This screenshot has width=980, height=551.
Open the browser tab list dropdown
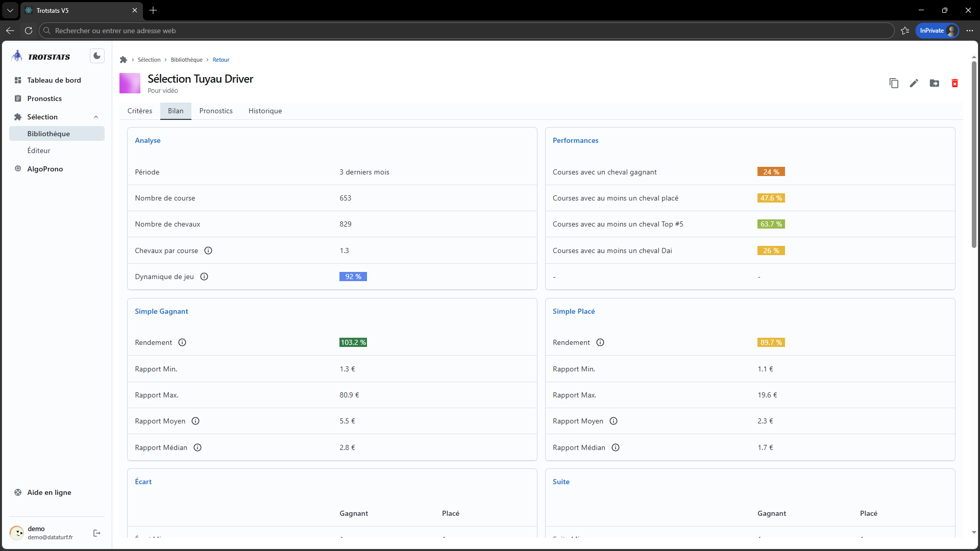pyautogui.click(x=10, y=10)
